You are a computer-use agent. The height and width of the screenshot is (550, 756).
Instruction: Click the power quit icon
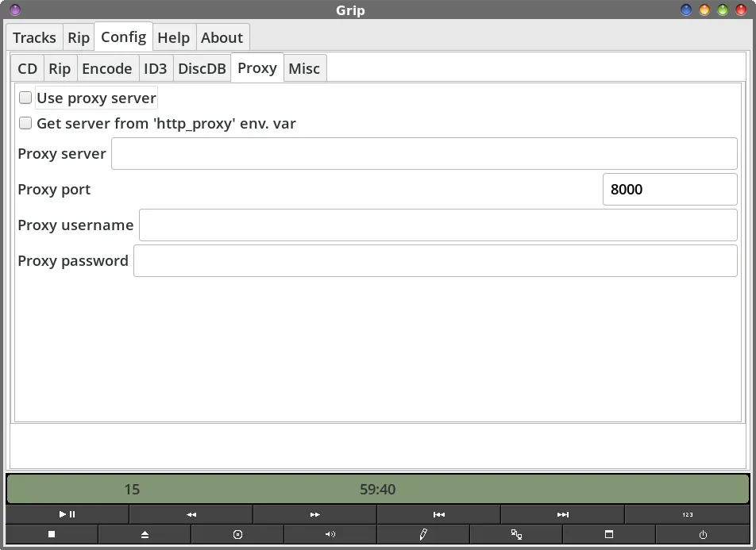click(703, 534)
